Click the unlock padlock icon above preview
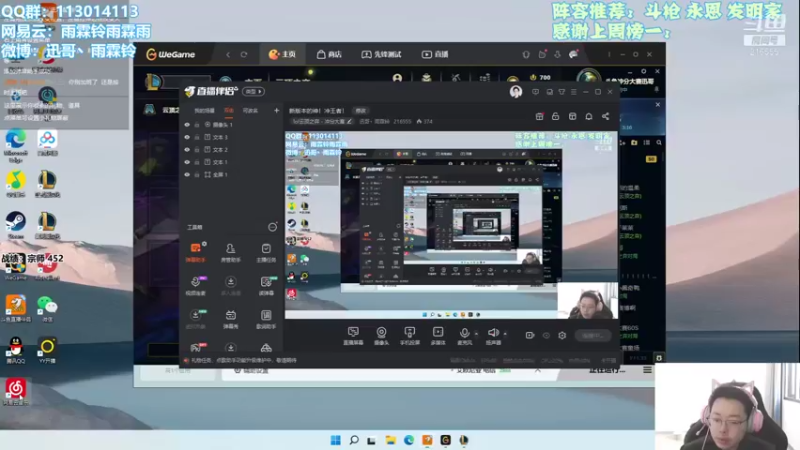 (x=556, y=116)
